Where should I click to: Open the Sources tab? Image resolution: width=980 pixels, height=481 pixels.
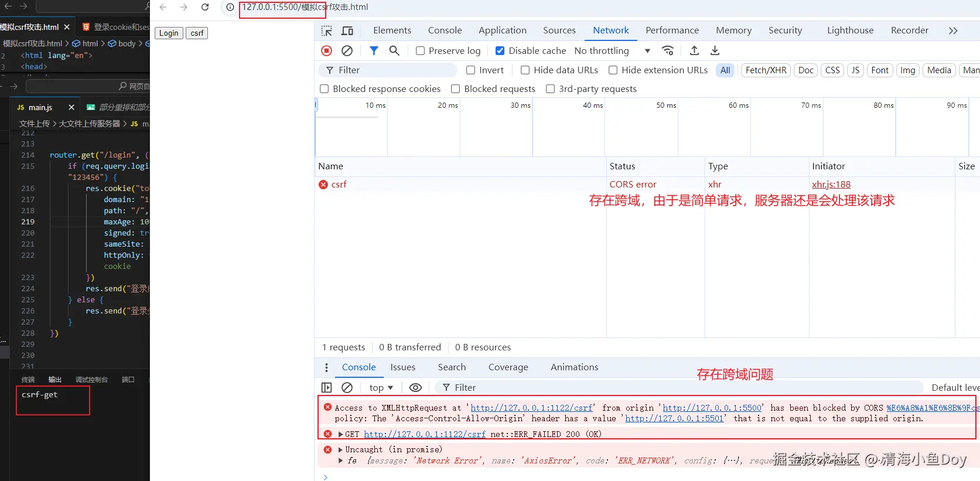559,30
